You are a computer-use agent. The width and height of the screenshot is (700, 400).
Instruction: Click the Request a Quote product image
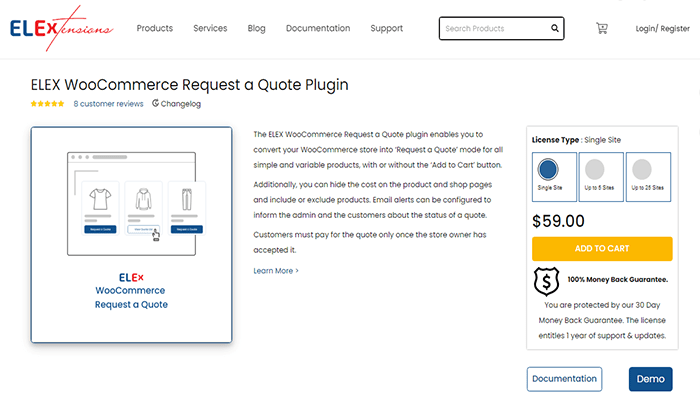point(131,234)
